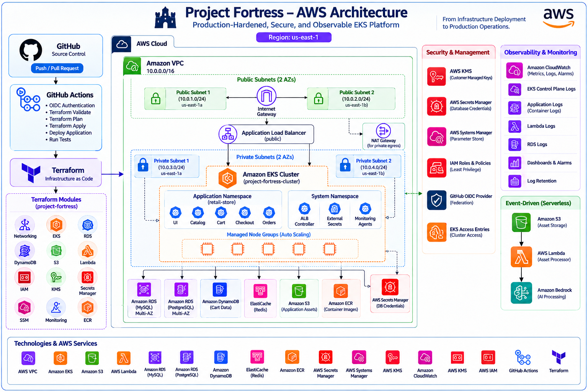Click the EKS Control Plane Logs label
Screen dimensions: 588x392
pos(551,89)
